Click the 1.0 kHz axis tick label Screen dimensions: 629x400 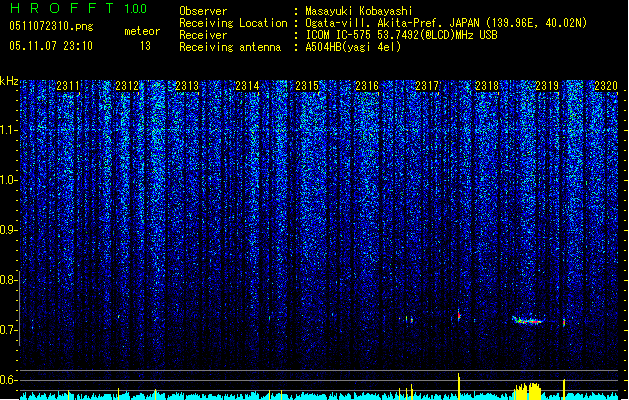tap(7, 180)
